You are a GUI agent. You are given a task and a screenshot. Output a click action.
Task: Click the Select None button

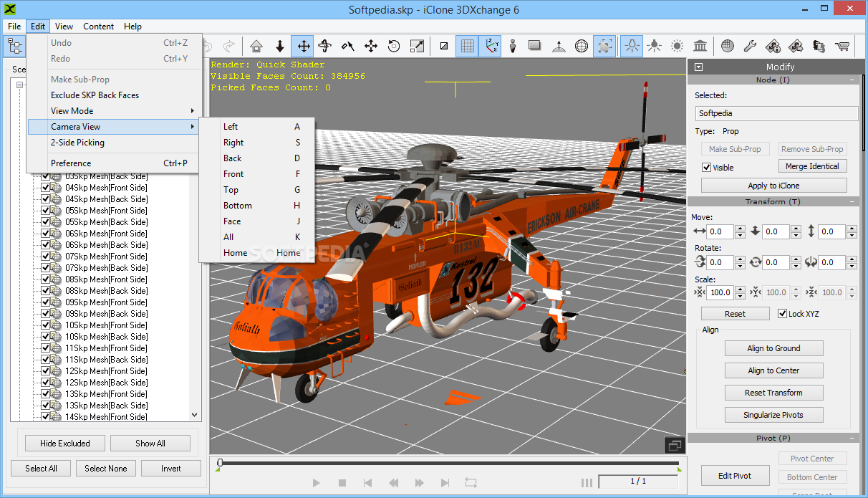105,469
